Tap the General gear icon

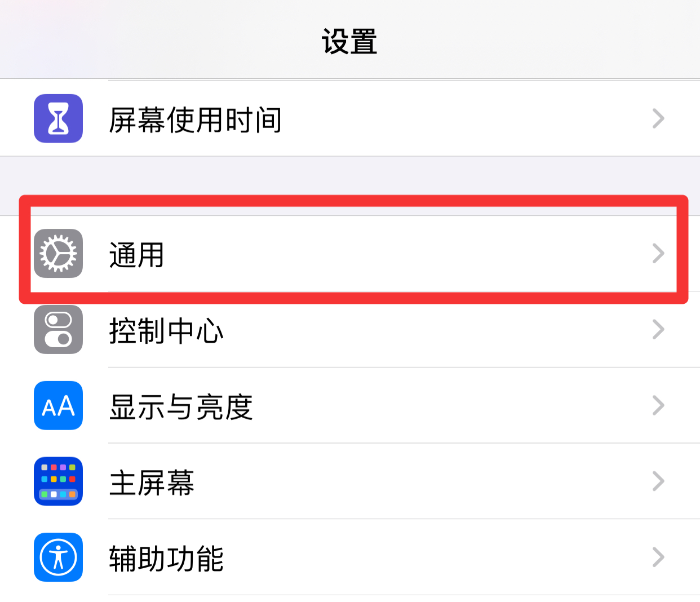tap(58, 254)
